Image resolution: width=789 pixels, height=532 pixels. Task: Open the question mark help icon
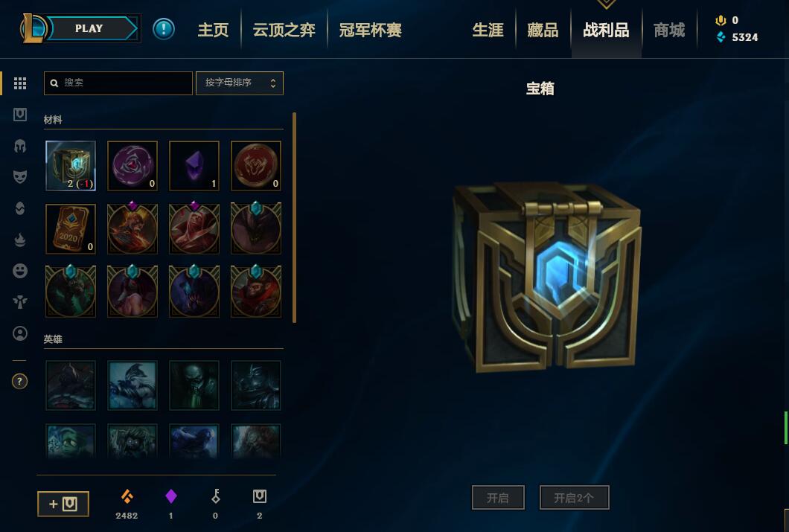pyautogui.click(x=19, y=381)
